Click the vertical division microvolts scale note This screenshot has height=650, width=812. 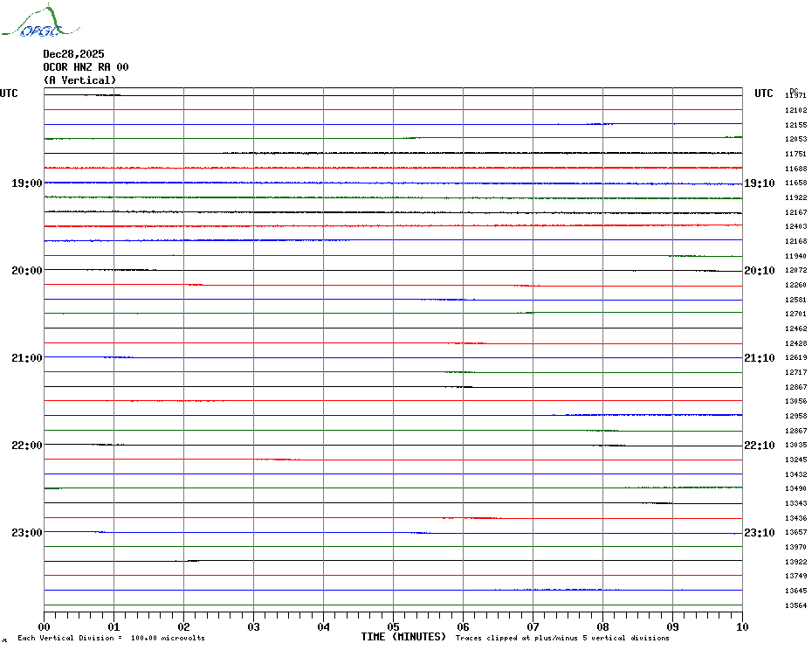pos(111,638)
